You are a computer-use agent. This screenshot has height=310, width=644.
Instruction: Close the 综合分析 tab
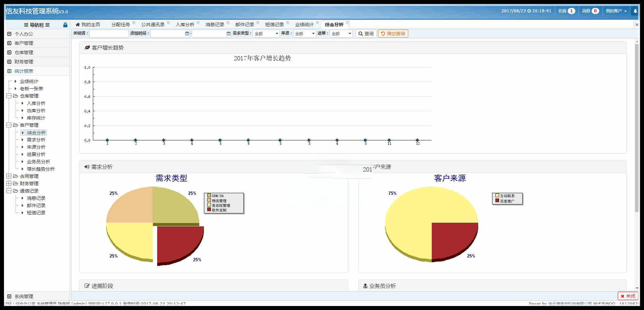pos(347,23)
